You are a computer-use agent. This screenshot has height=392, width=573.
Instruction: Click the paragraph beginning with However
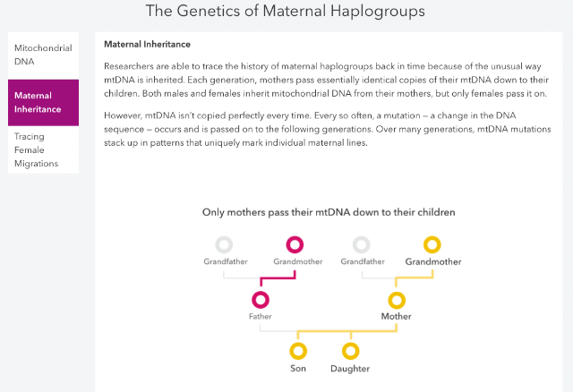tap(328, 129)
